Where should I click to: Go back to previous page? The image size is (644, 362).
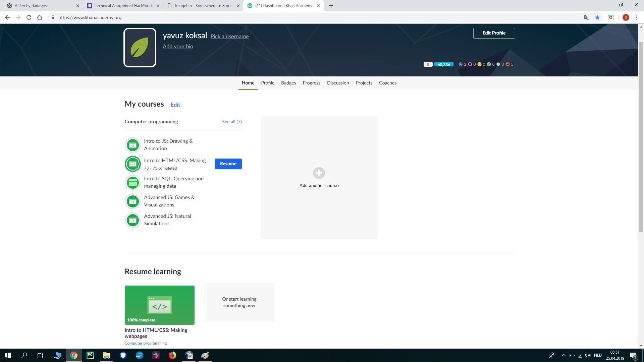(x=7, y=17)
